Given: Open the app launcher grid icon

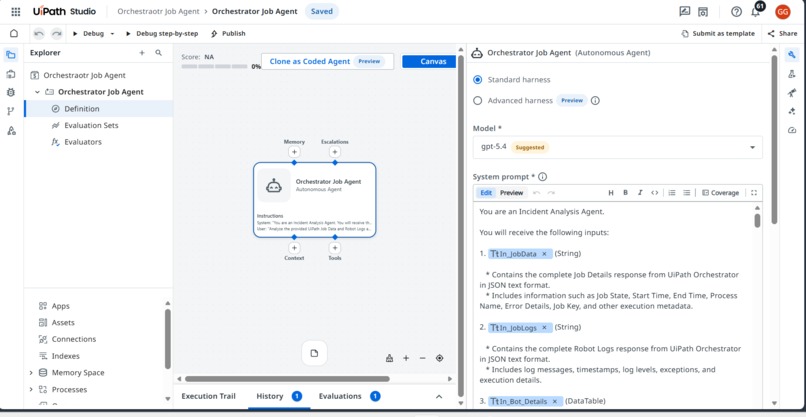Looking at the screenshot, I should pyautogui.click(x=16, y=11).
